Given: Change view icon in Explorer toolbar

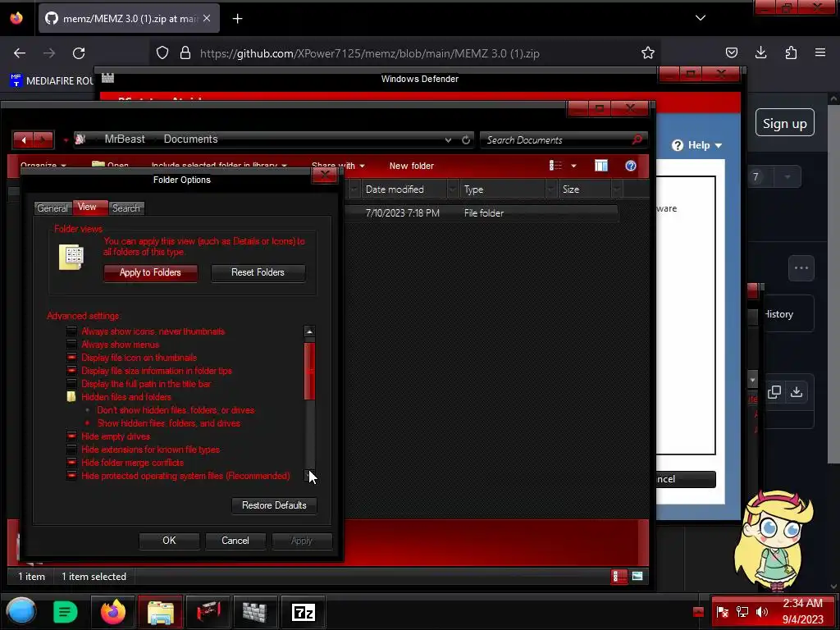Looking at the screenshot, I should (x=555, y=166).
